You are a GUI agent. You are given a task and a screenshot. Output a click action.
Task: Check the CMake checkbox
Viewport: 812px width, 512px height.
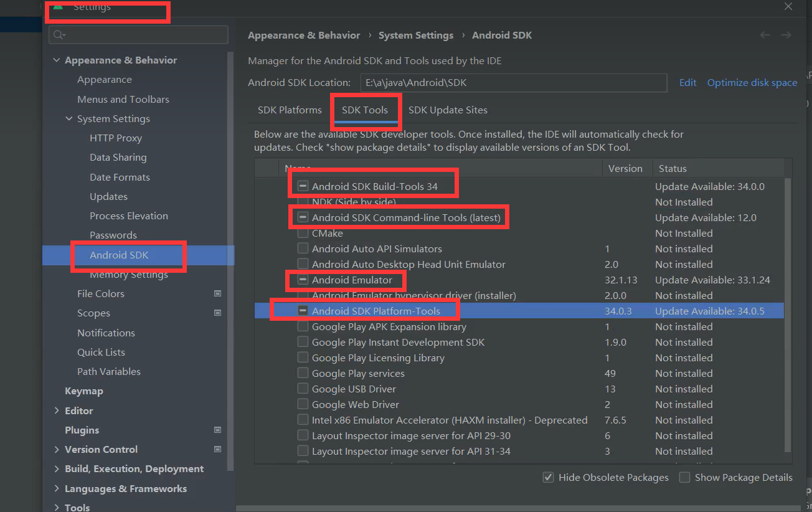[x=303, y=233]
